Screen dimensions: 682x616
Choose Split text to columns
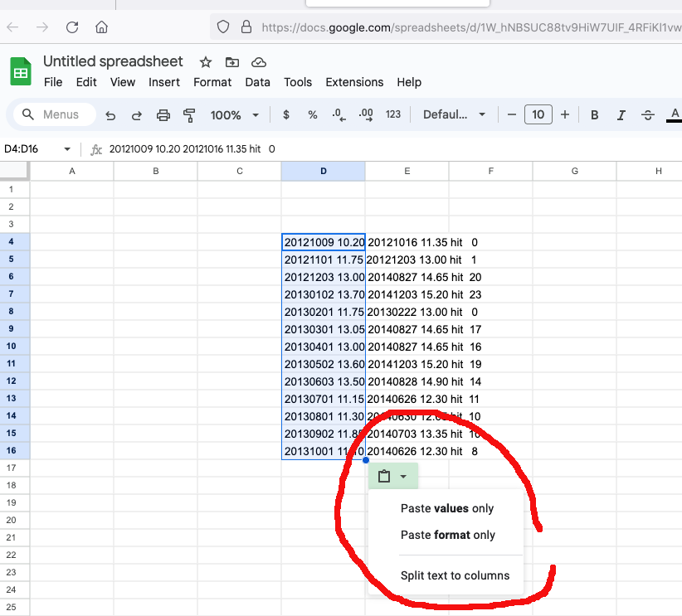(455, 575)
